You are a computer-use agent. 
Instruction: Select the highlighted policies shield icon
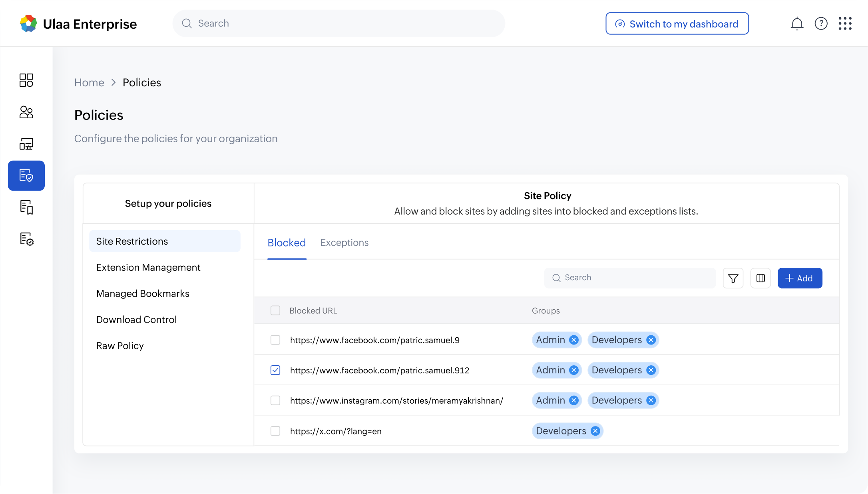click(26, 175)
